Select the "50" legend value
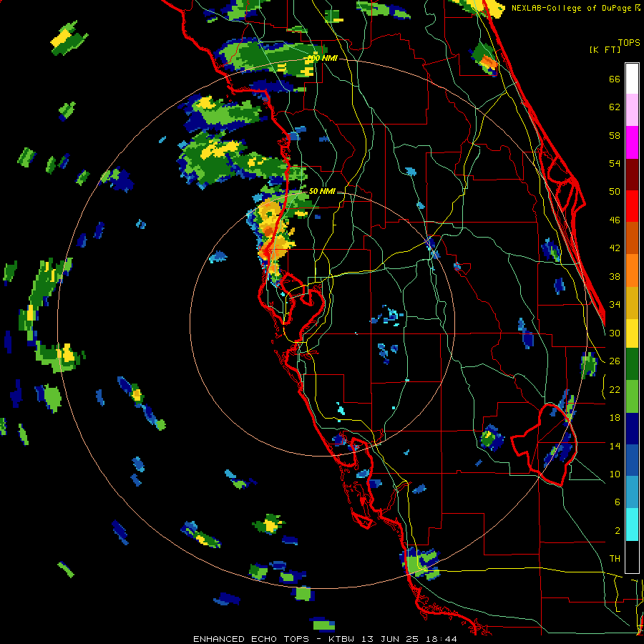Image resolution: width=644 pixels, height=644 pixels. (615, 192)
